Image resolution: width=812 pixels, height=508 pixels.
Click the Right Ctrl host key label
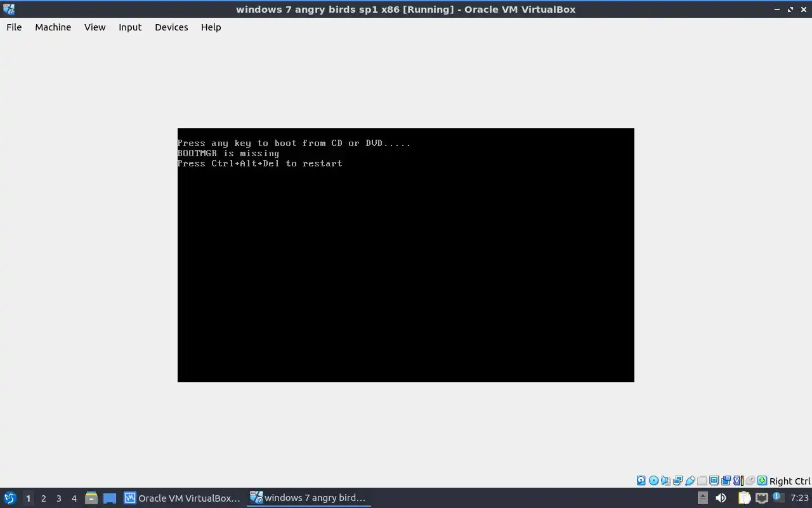790,481
